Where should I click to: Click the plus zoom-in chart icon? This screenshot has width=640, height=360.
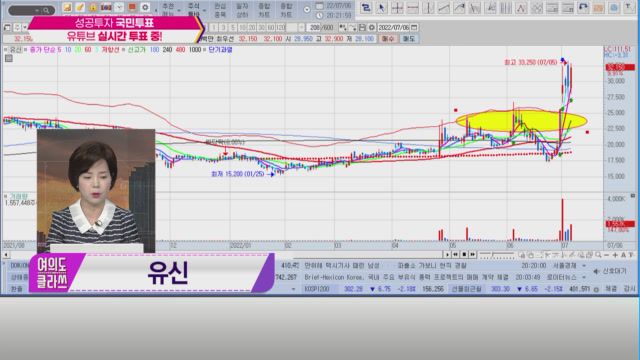coord(615,255)
